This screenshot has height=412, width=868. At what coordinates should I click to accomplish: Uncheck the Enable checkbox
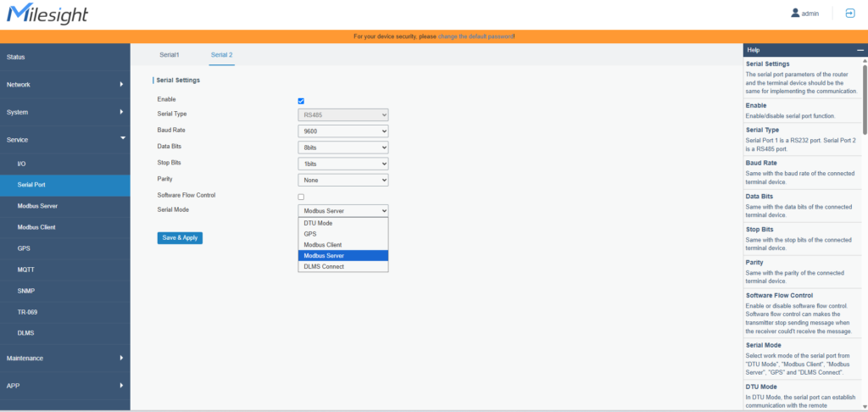301,100
